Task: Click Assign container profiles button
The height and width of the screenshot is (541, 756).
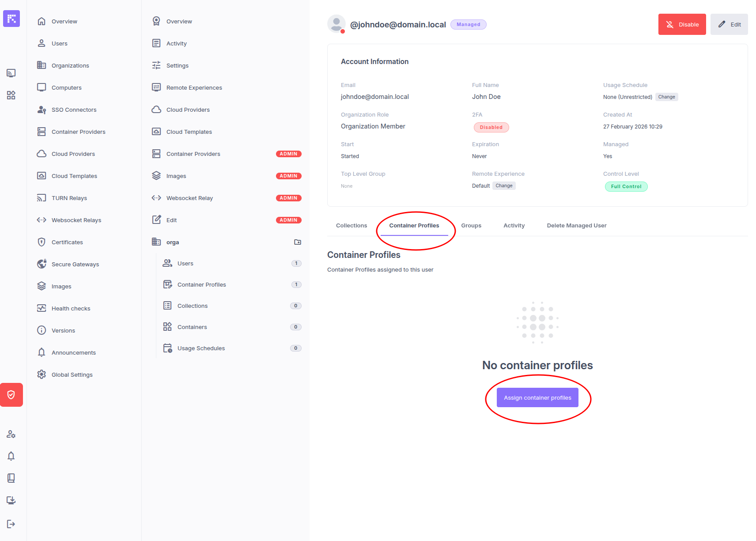Action: pyautogui.click(x=537, y=397)
